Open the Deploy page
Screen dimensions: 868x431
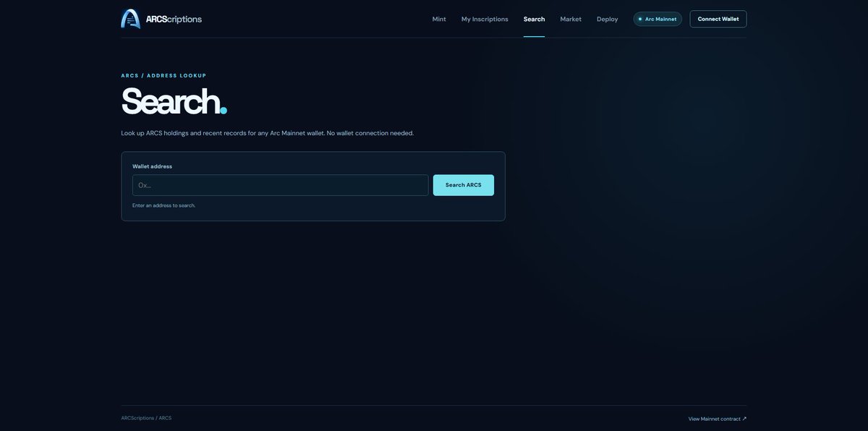(608, 19)
